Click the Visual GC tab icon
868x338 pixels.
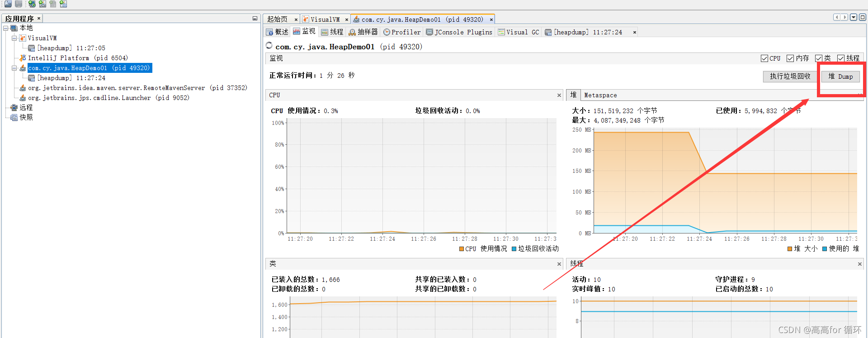tap(501, 32)
